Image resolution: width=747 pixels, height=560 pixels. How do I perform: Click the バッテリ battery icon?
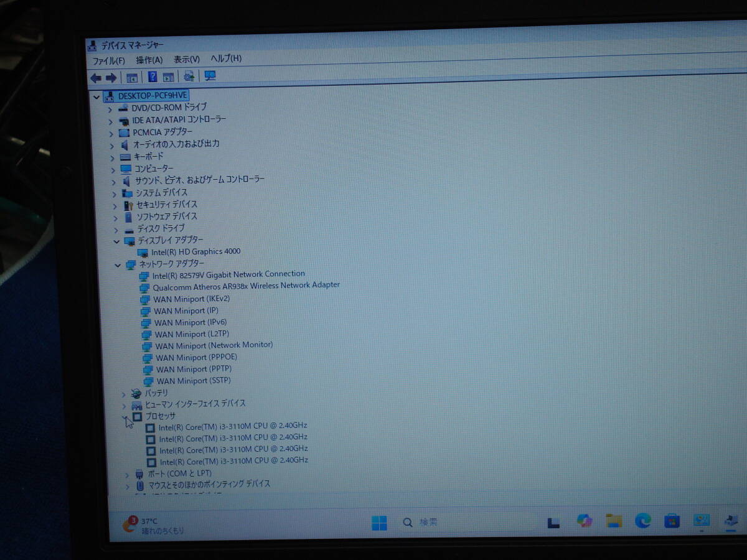136,393
